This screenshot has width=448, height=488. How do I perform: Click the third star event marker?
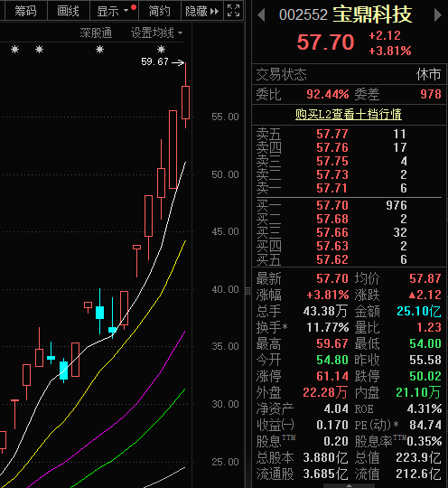pyautogui.click(x=99, y=49)
